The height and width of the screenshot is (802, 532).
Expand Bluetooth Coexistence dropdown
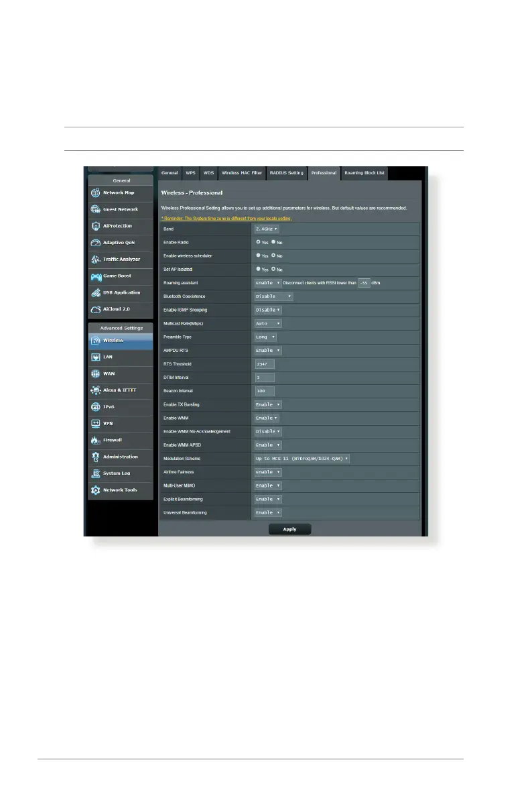273,296
